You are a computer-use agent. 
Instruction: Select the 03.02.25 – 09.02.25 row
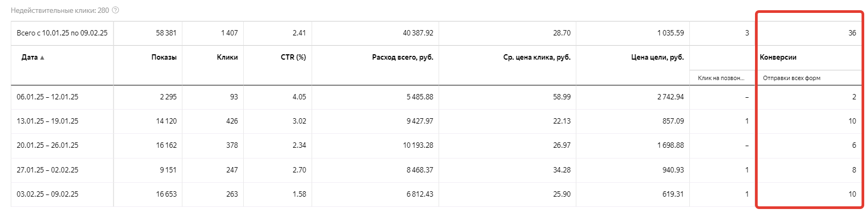(436, 195)
